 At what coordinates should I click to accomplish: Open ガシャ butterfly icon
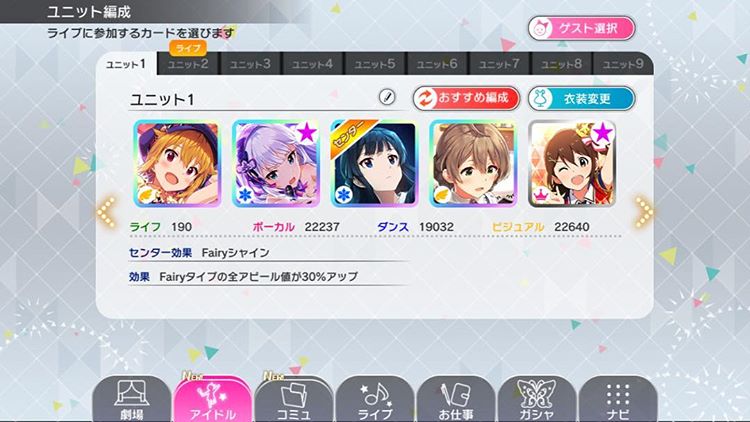click(x=537, y=399)
